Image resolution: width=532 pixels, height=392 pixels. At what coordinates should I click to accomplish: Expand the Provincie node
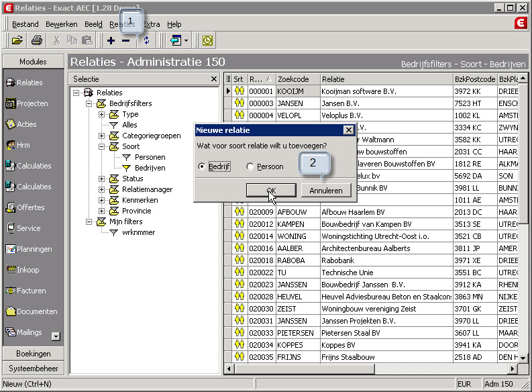101,211
